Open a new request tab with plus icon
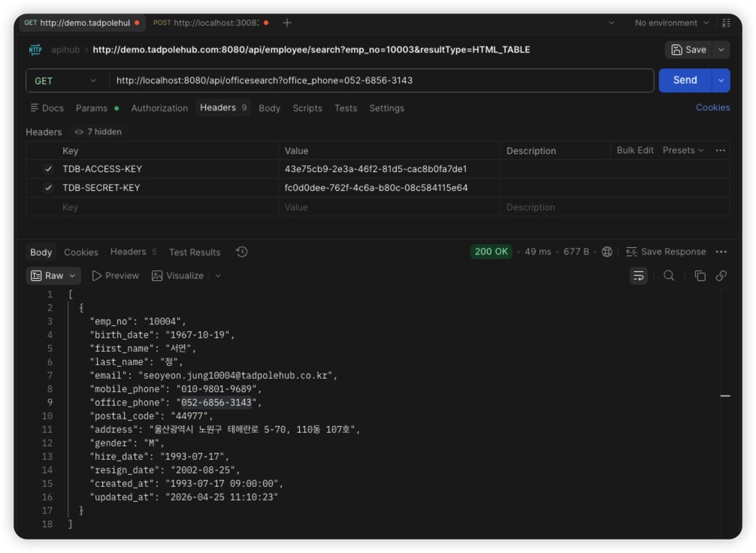756x553 pixels. coord(287,23)
